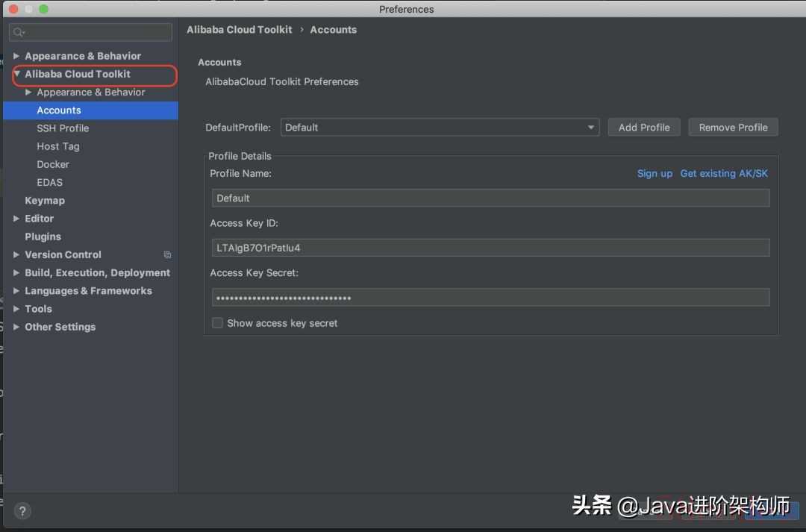Click the Access Key Secret field

coord(490,298)
